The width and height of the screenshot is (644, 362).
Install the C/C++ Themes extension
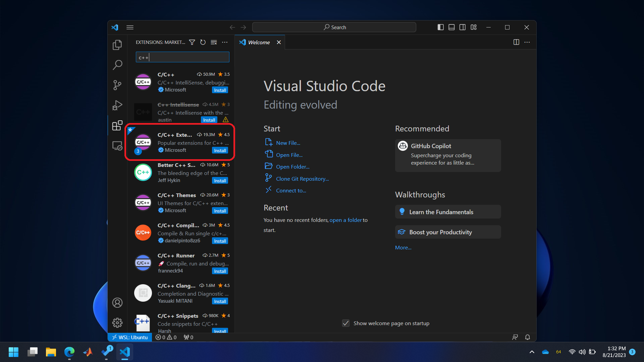(x=220, y=211)
